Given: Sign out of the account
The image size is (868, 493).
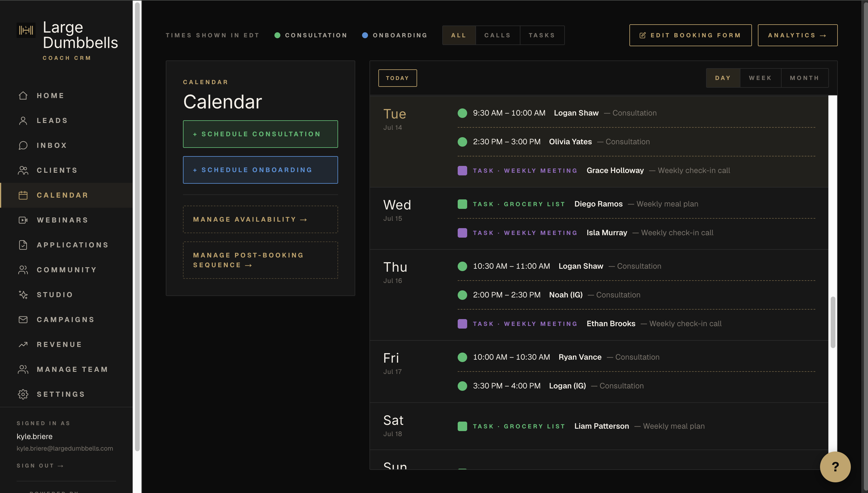Looking at the screenshot, I should 40,465.
